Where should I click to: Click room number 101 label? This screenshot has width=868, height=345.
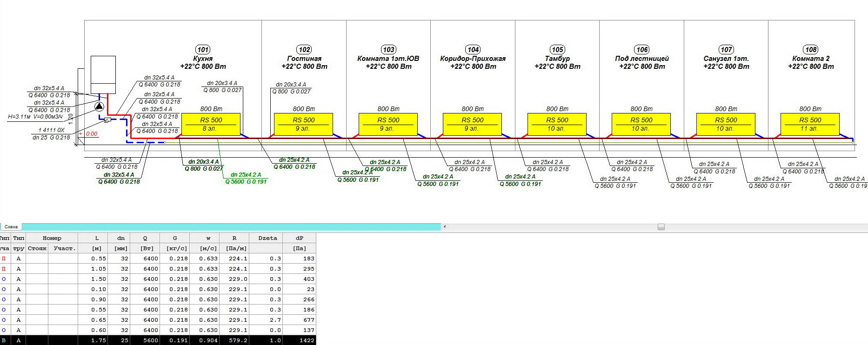point(203,50)
